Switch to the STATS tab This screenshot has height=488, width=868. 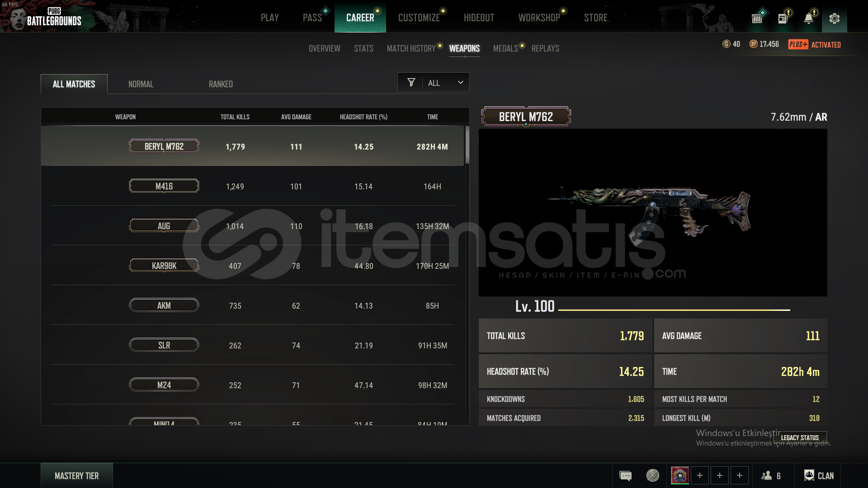click(363, 48)
